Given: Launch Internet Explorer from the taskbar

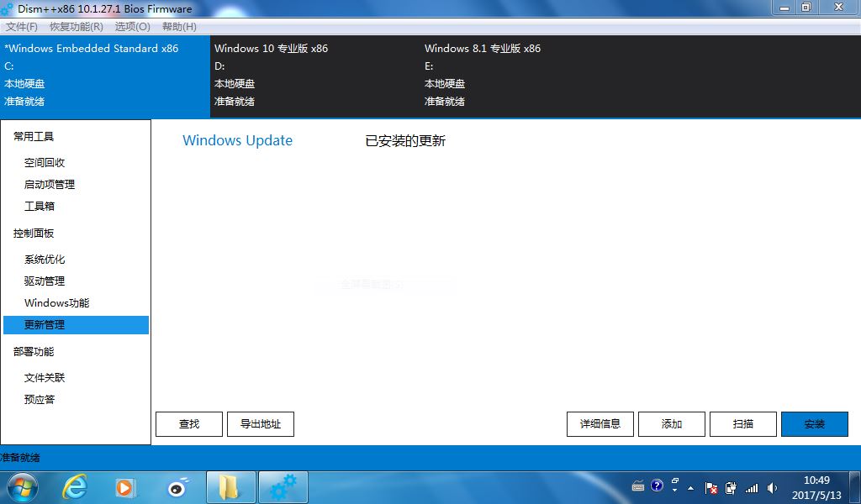Looking at the screenshot, I should (x=75, y=487).
